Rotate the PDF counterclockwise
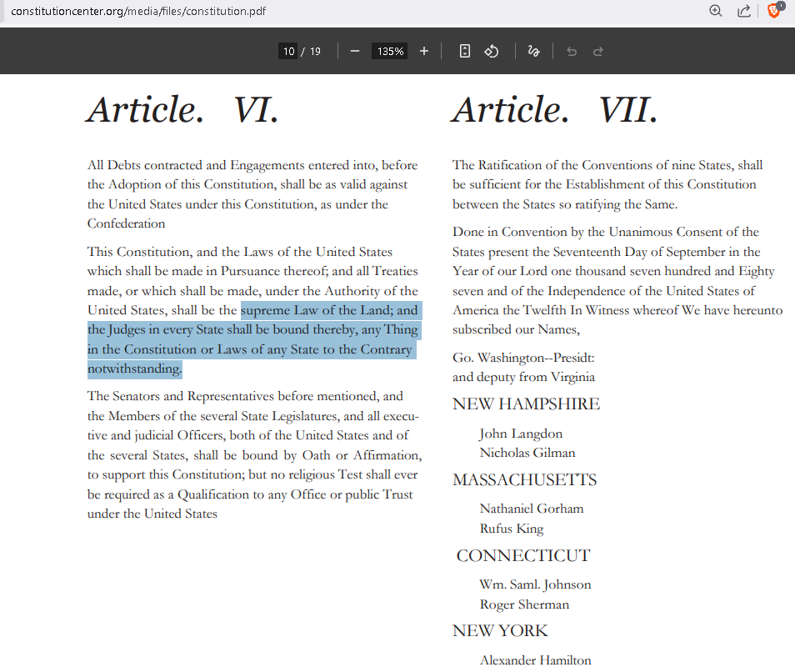This screenshot has height=672, width=795. 492,51
